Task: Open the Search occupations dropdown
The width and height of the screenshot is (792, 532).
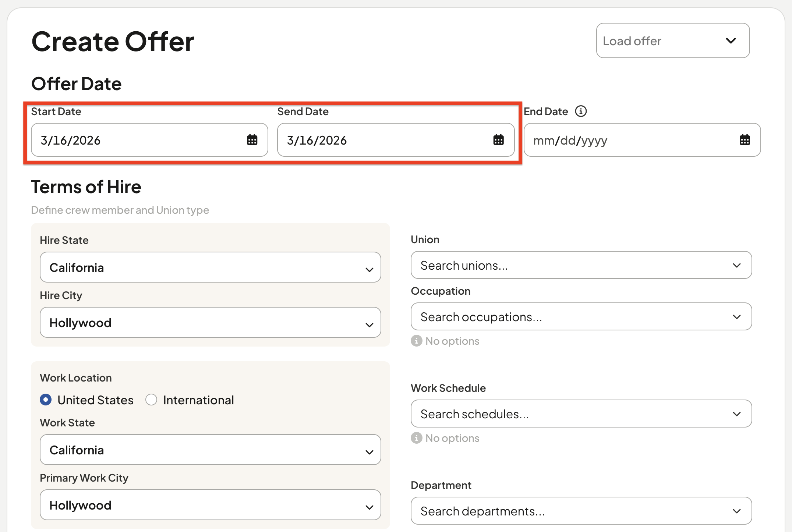Action: [581, 316]
